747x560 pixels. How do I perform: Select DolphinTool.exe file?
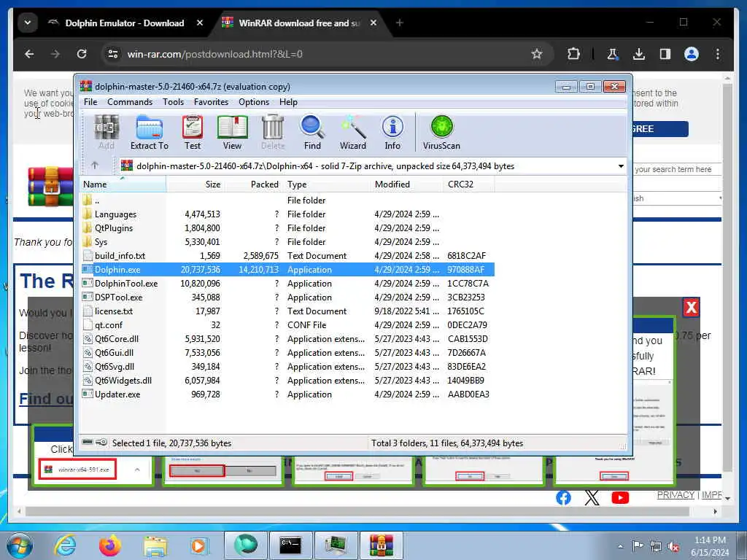click(x=287, y=284)
